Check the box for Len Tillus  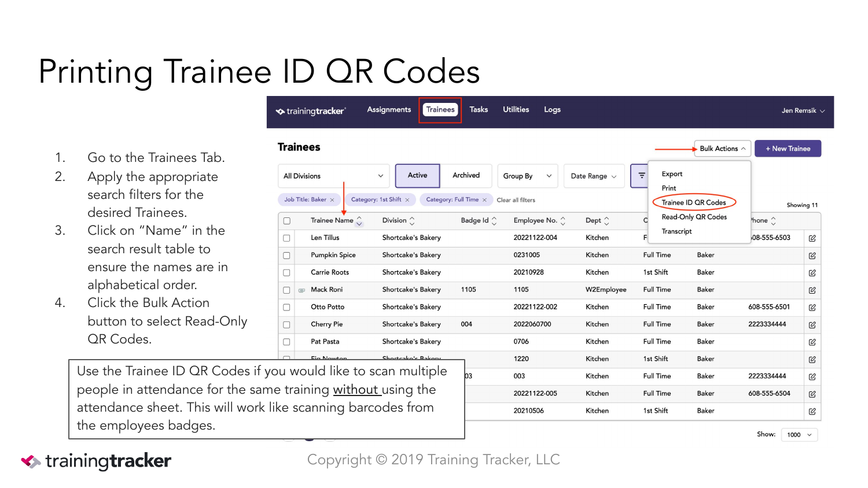[286, 238]
